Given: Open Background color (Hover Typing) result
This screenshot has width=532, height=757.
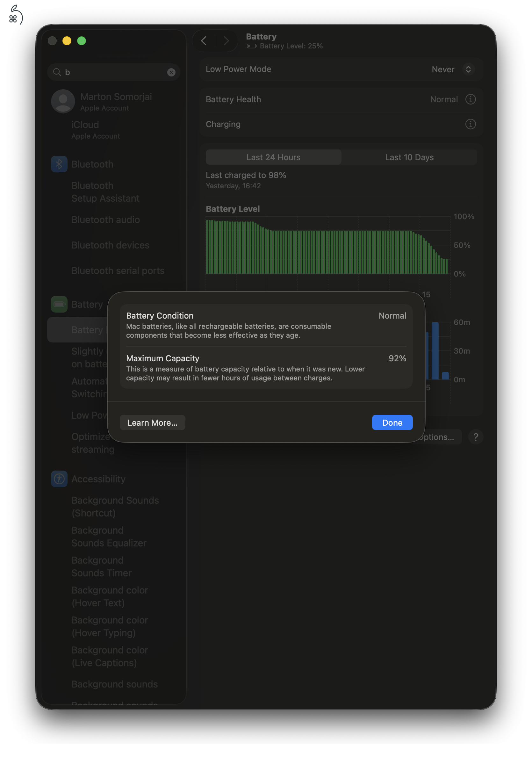Looking at the screenshot, I should (x=110, y=626).
